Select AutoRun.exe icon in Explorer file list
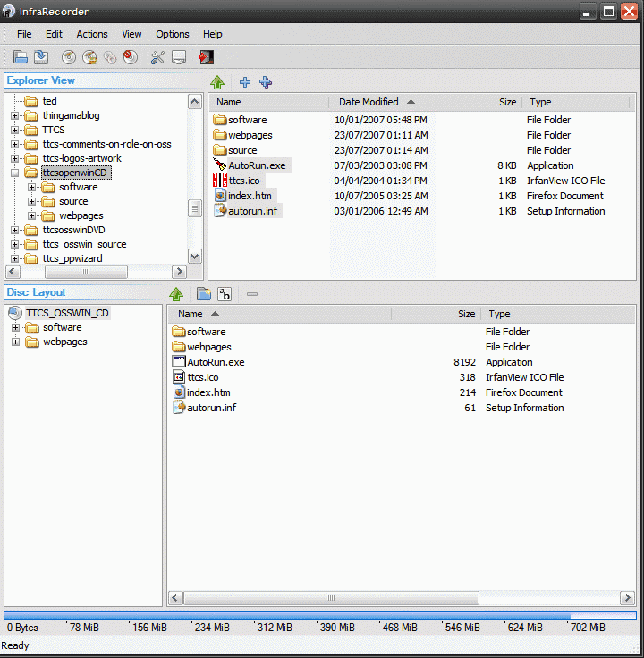 (220, 165)
